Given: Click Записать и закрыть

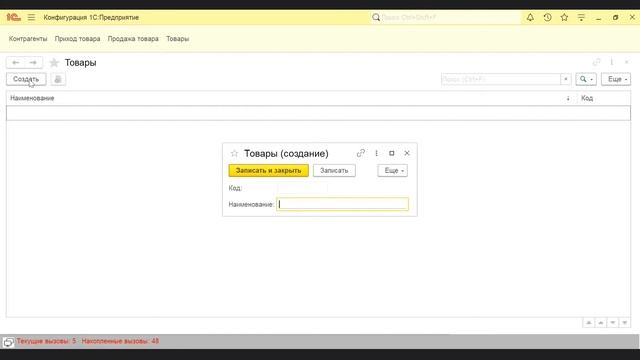Looking at the screenshot, I should pyautogui.click(x=269, y=171).
